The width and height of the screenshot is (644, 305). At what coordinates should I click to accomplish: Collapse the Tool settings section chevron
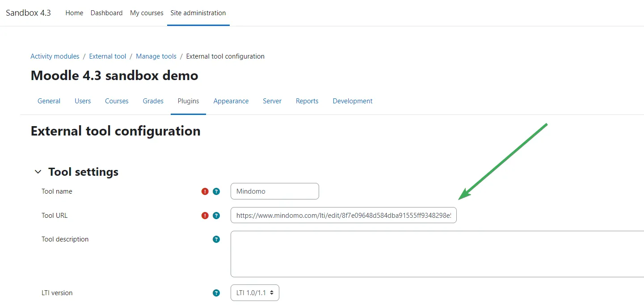[x=38, y=172]
